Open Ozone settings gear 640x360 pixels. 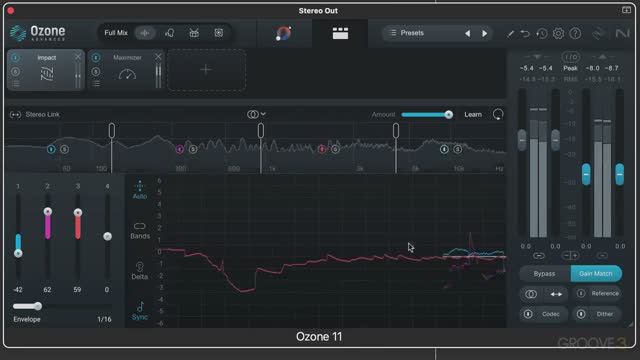(558, 33)
